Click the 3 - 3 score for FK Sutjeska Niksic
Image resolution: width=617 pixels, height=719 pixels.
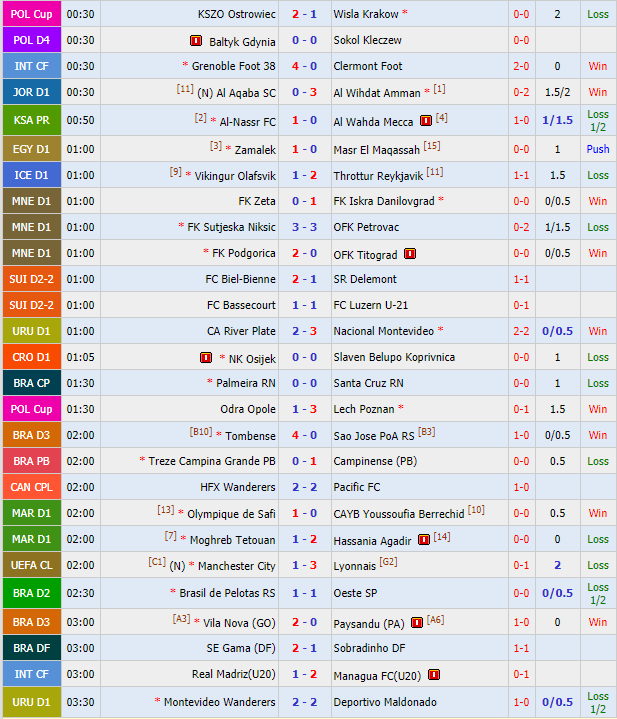pos(304,227)
